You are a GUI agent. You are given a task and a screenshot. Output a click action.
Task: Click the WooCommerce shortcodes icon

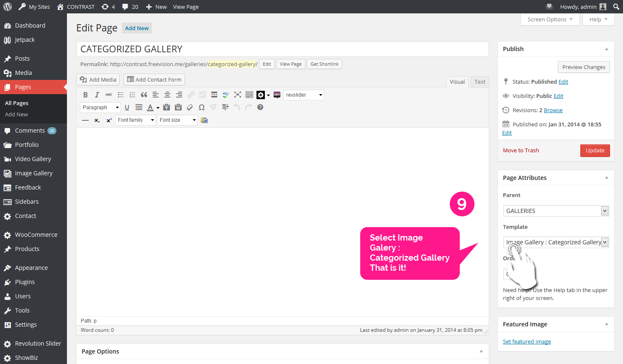point(277,95)
